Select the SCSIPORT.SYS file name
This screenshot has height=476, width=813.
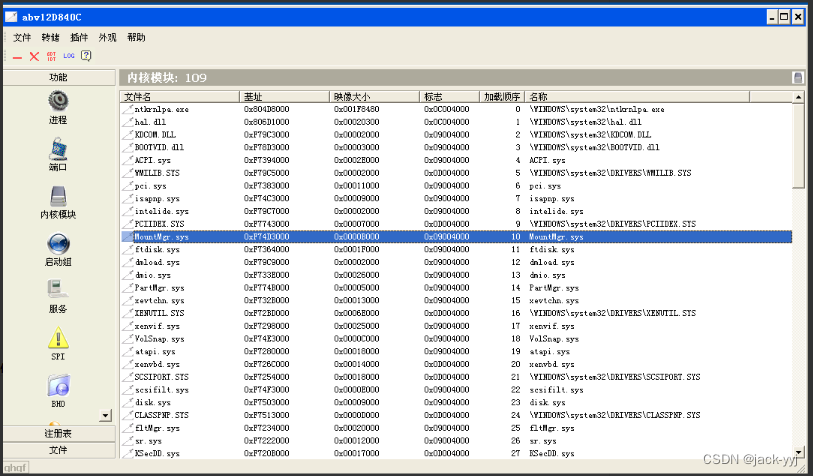click(161, 377)
